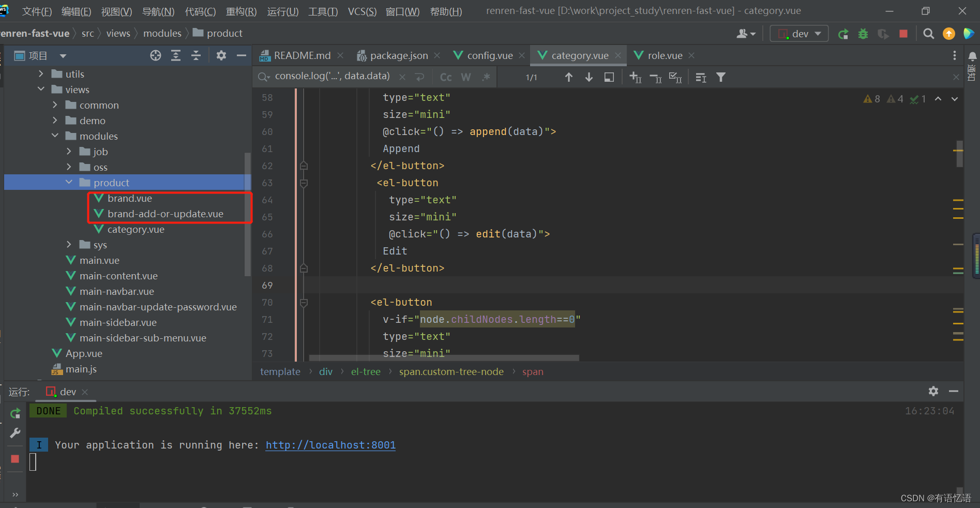
Task: Click next highlighted error arrow in editor
Action: point(955,99)
